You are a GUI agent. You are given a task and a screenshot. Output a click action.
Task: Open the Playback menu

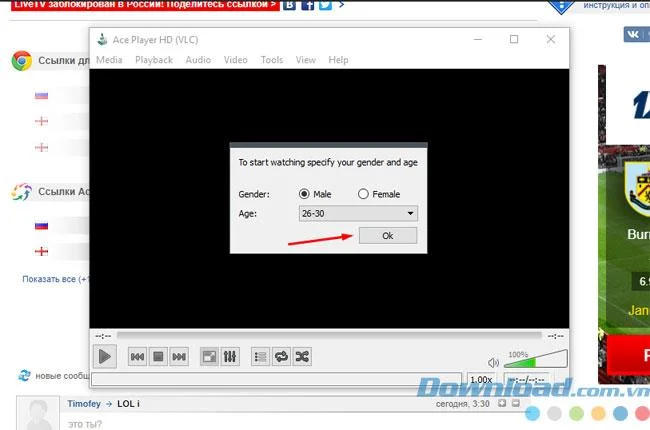pyautogui.click(x=154, y=60)
